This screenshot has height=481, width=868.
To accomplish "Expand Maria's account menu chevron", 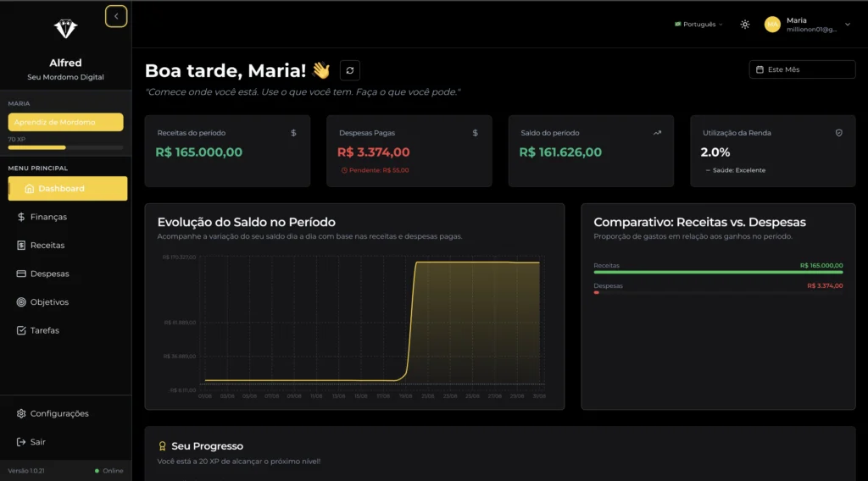I will click(848, 25).
